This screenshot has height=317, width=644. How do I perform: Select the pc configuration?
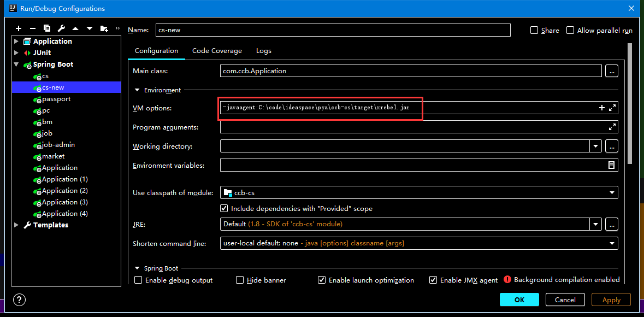pos(46,110)
